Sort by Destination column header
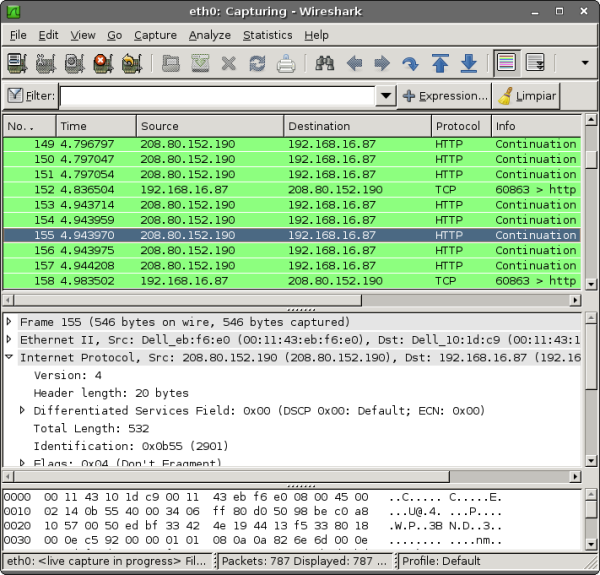The image size is (600, 575). (357, 126)
